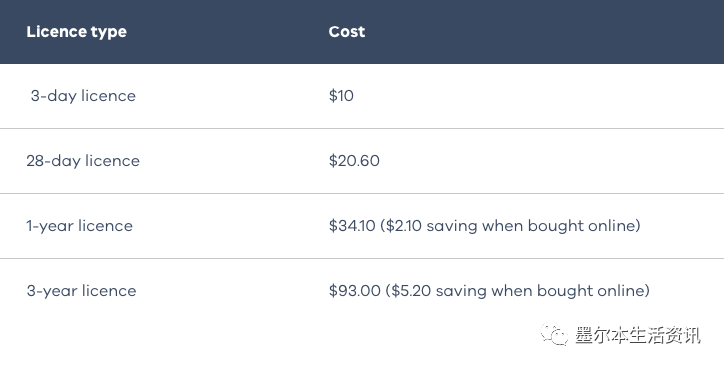Click the $34.10 price text
Viewport: 724px width, 367px height.
click(x=352, y=226)
